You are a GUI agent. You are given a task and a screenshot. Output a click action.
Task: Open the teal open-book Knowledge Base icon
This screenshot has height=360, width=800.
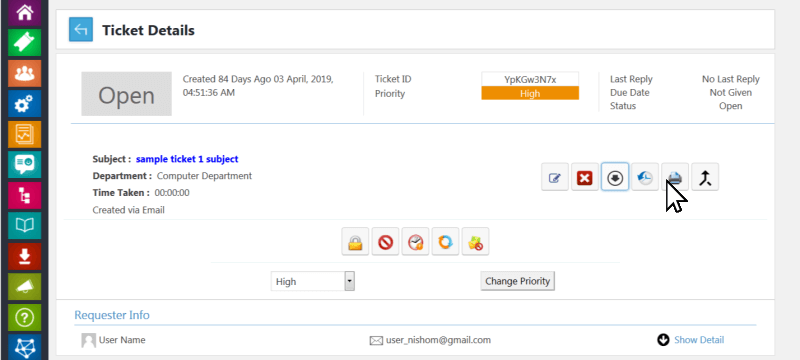[24, 225]
